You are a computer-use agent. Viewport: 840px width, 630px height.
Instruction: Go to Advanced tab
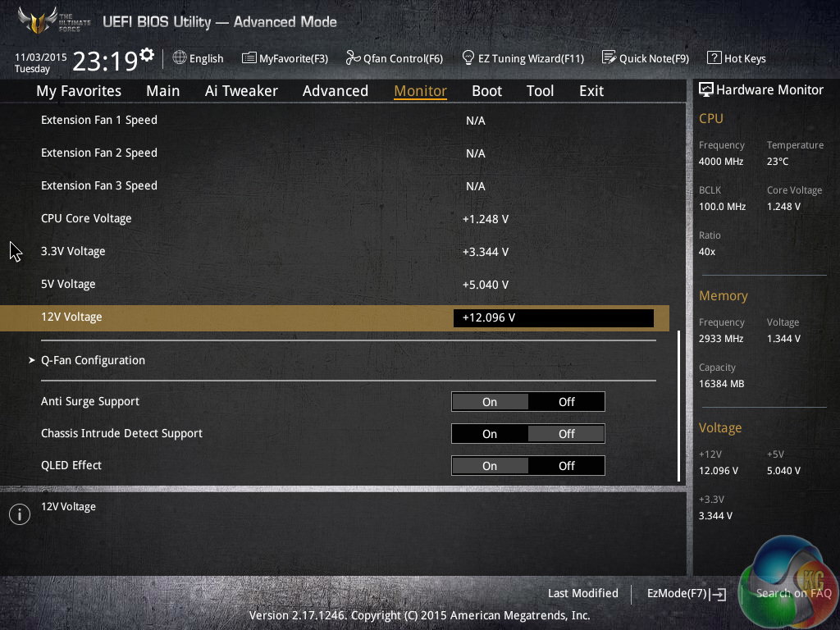click(336, 91)
